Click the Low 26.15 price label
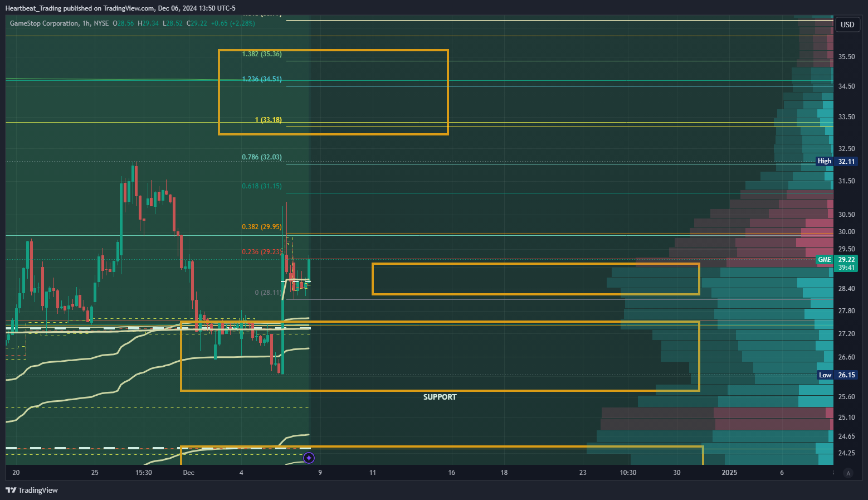868x500 pixels. (x=837, y=375)
